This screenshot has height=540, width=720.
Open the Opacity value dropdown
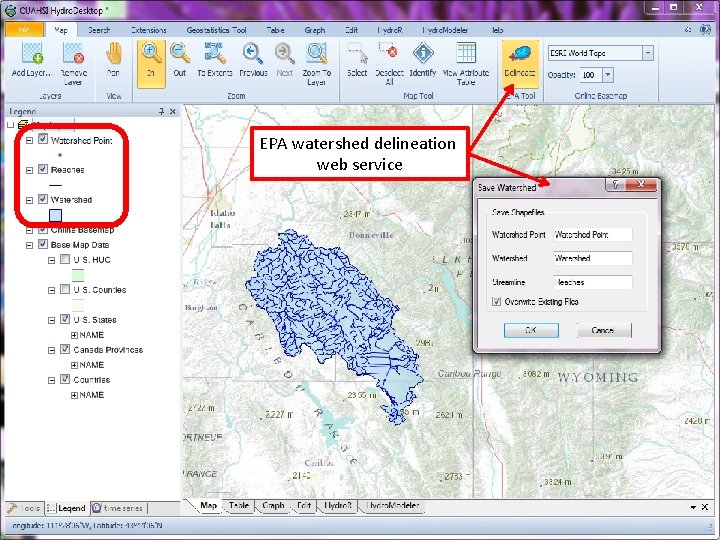(608, 74)
